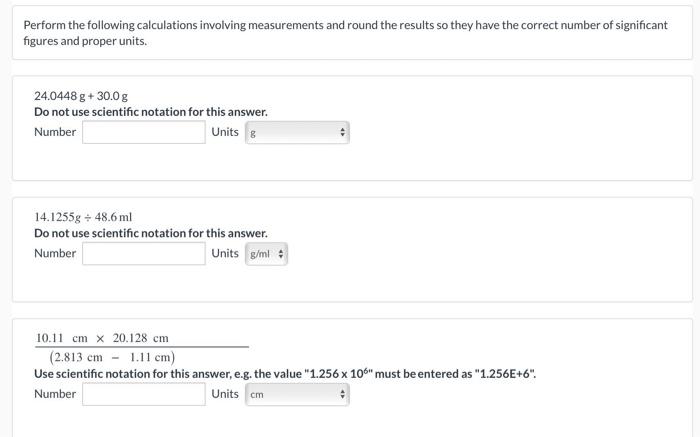Screen dimensions: 700x437
Task: Expand the cm units dropdown
Action: (297, 395)
